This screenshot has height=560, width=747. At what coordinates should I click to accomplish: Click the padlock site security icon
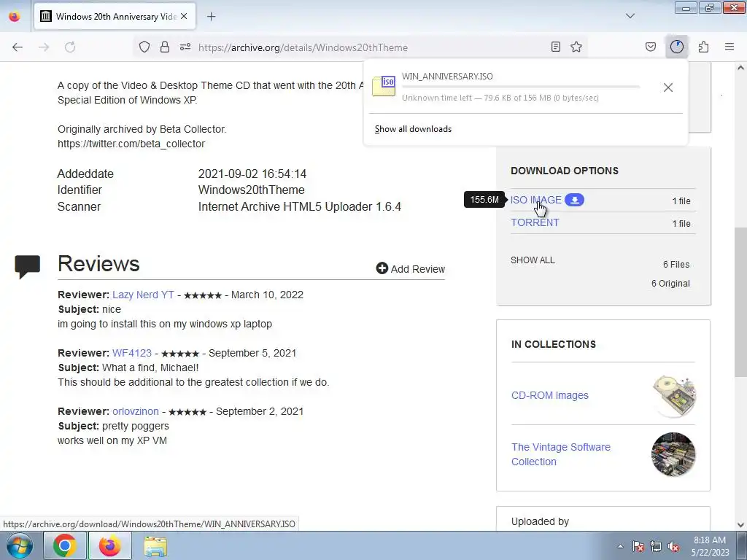[165, 47]
